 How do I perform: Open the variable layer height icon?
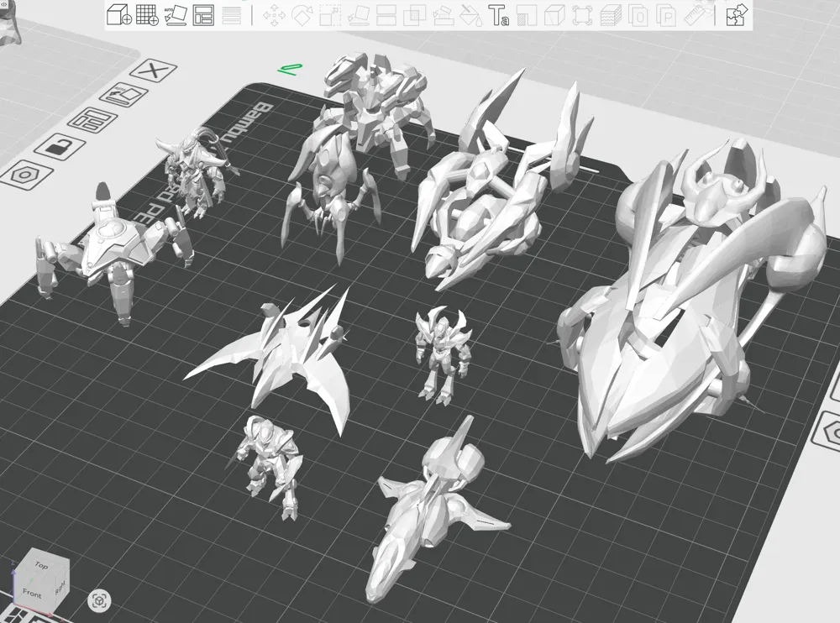coord(611,16)
